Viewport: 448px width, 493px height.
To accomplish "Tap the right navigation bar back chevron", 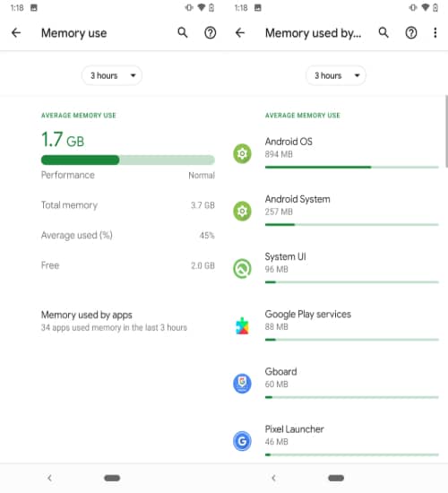I will click(273, 479).
